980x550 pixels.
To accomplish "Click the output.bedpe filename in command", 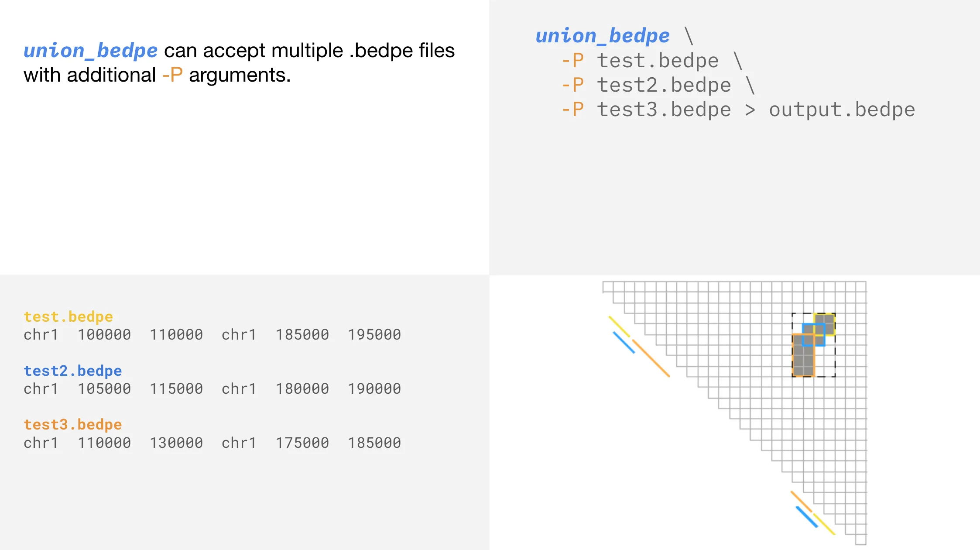I will tap(842, 110).
